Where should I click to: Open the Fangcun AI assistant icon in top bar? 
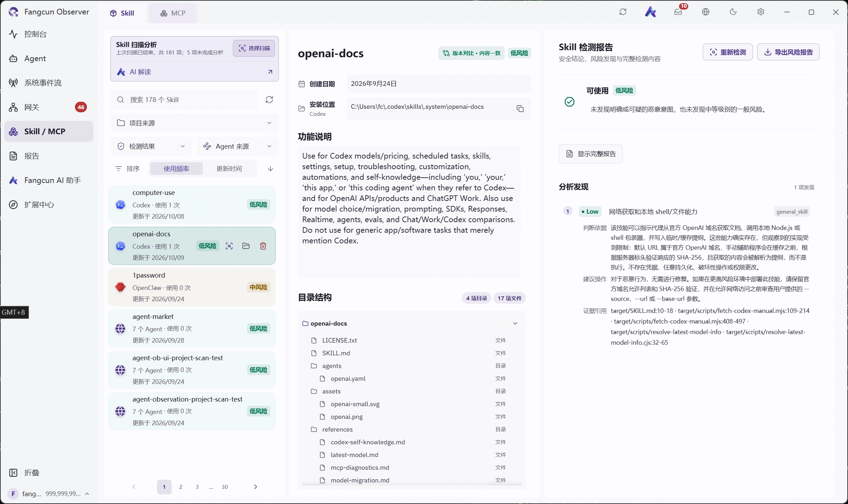click(650, 12)
